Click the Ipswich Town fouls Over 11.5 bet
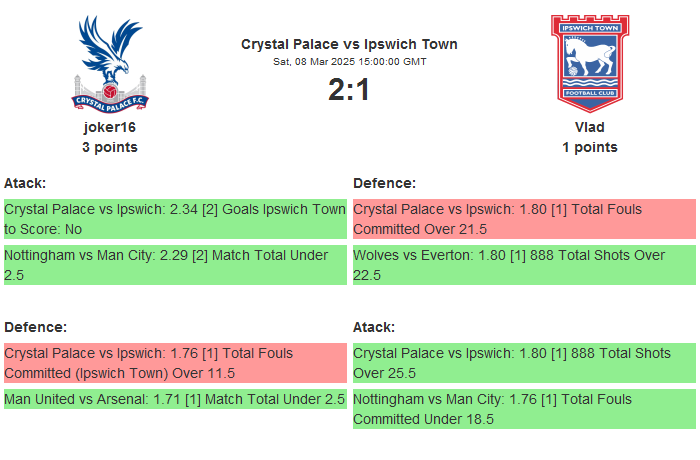The height and width of the screenshot is (460, 700). [x=175, y=363]
